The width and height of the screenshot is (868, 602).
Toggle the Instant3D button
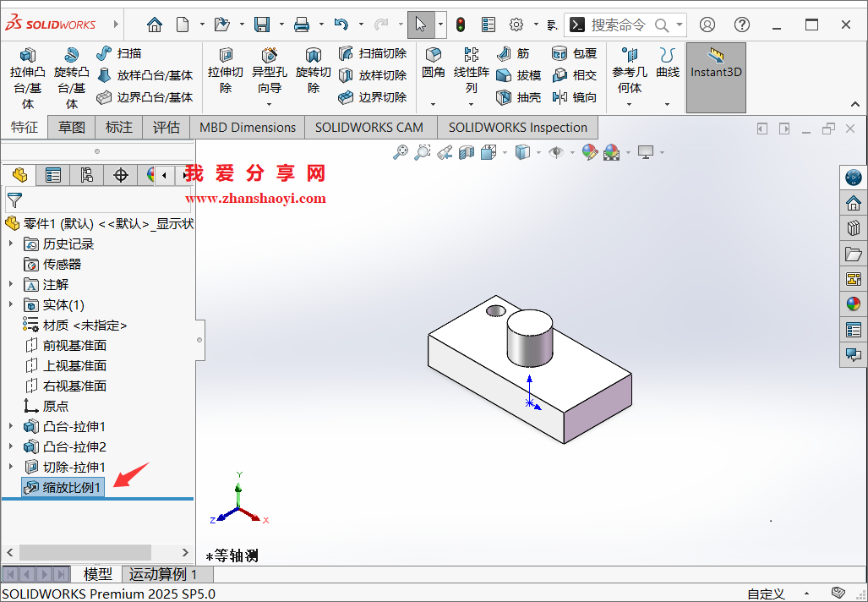point(716,78)
